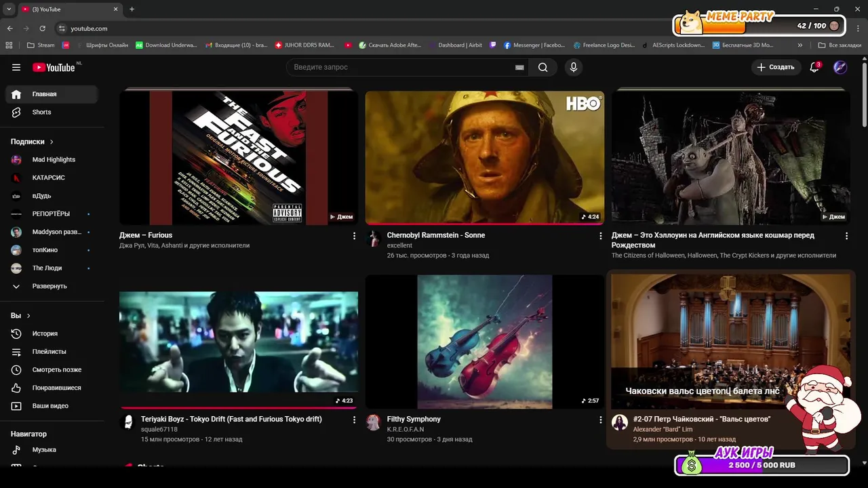
Task: Reload the YouTube page
Action: point(42,28)
